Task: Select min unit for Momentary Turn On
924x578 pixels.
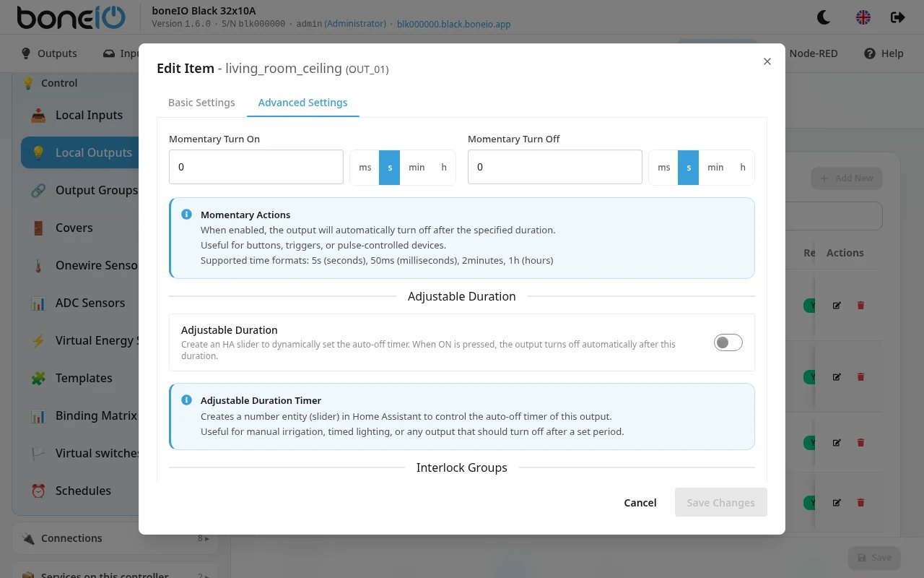Action: point(417,167)
